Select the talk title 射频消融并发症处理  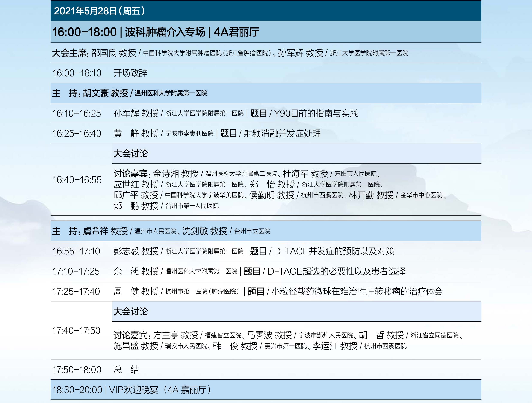point(282,134)
